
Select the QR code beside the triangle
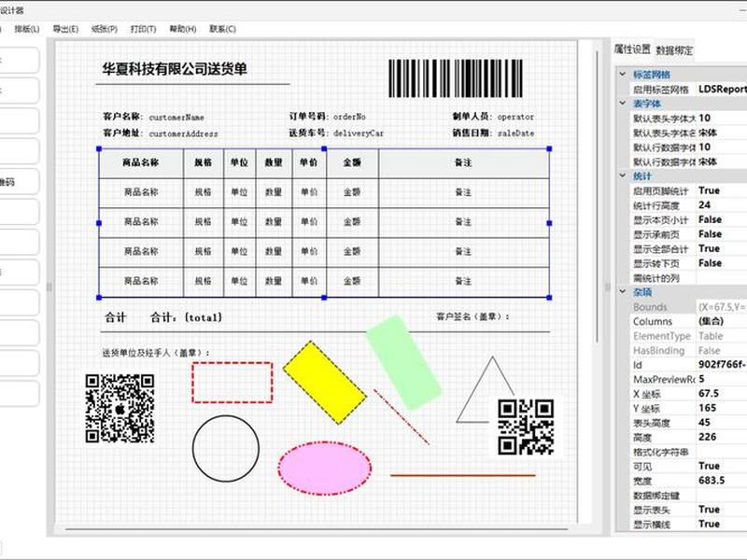pyautogui.click(x=526, y=427)
